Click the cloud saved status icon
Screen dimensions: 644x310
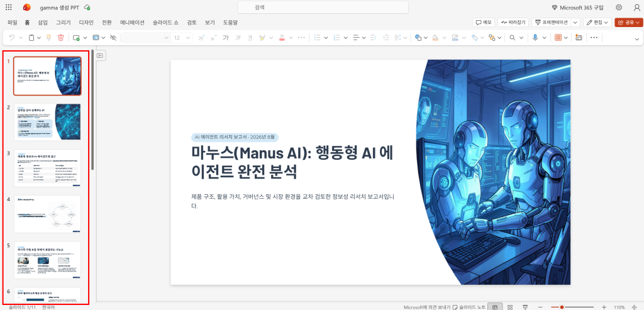(x=87, y=8)
